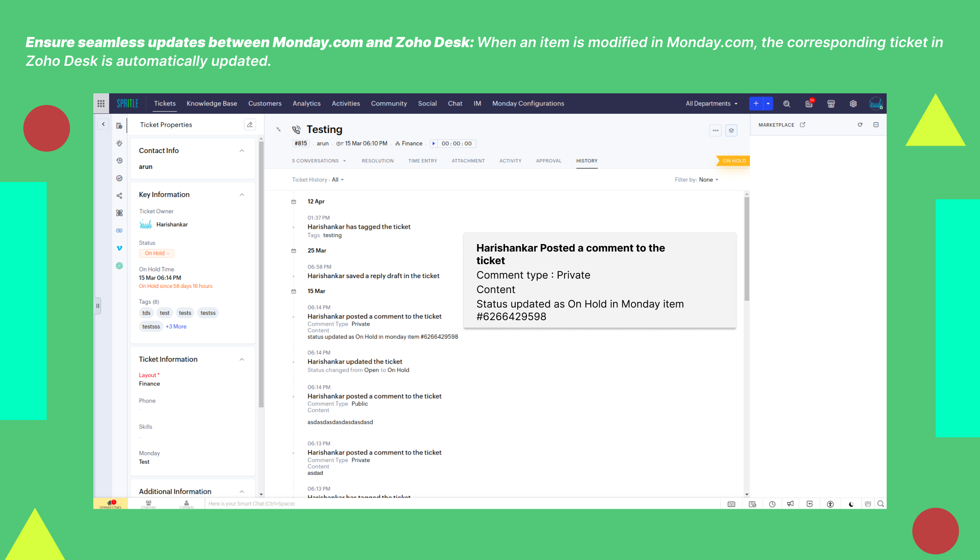
Task: Click the announcements megaphone icon in footer
Action: [x=790, y=504]
